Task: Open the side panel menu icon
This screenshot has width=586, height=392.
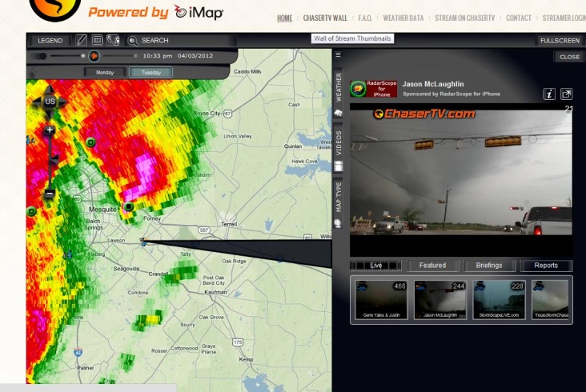Action: (338, 55)
